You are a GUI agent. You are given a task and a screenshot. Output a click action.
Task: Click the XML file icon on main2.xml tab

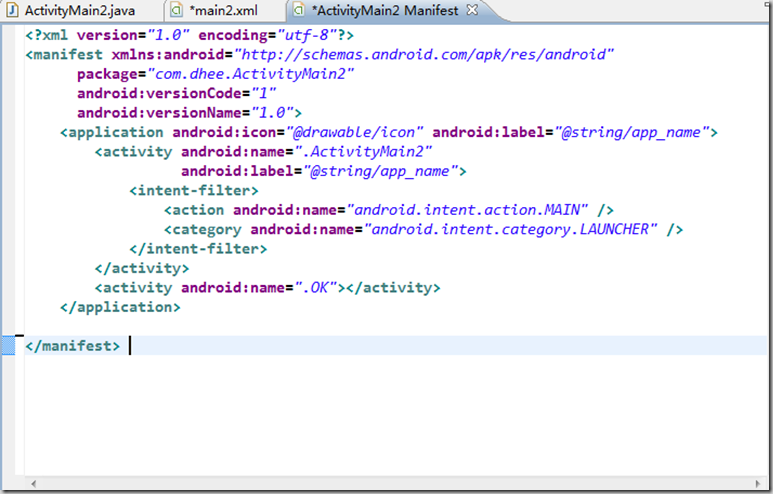tap(176, 11)
